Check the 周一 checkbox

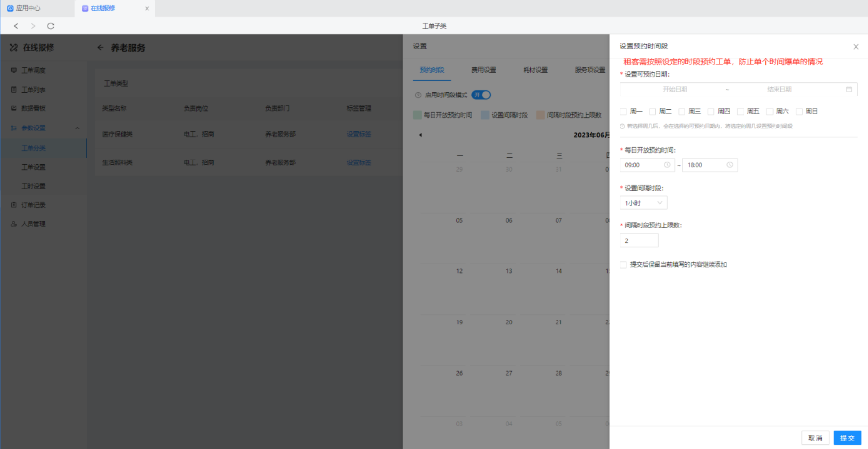[x=623, y=111]
